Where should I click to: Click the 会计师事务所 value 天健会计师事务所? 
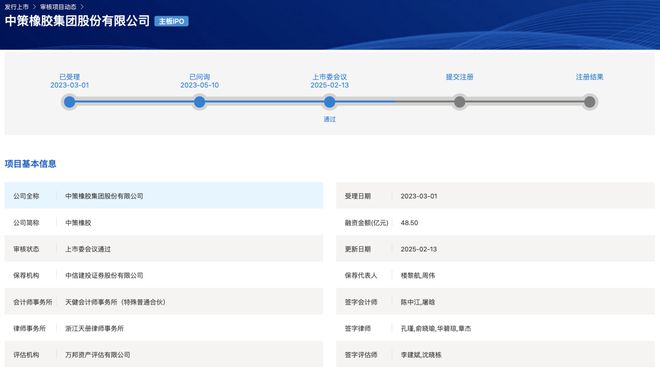[x=115, y=302]
